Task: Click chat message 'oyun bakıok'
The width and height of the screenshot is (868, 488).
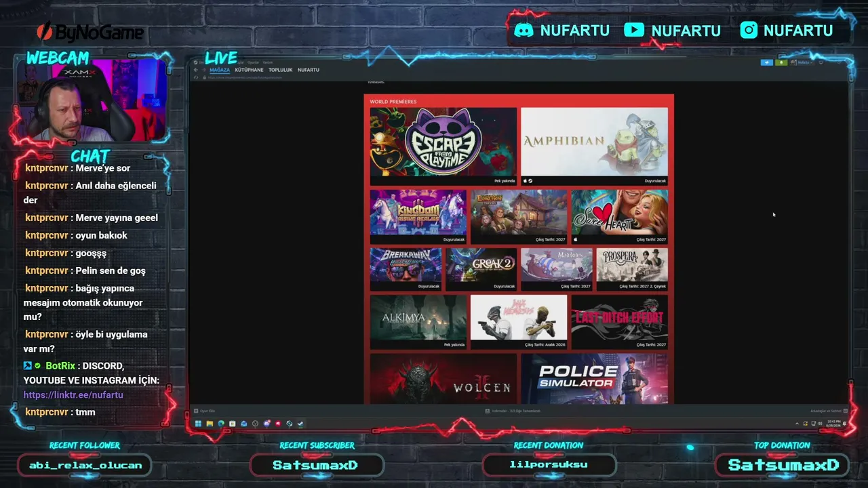Action: click(x=102, y=235)
